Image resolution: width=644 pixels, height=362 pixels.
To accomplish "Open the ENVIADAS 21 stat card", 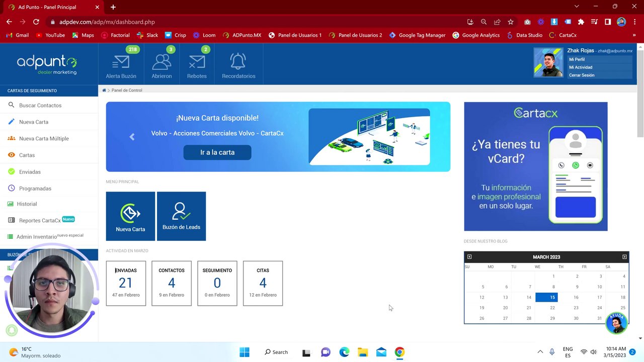I will (126, 283).
